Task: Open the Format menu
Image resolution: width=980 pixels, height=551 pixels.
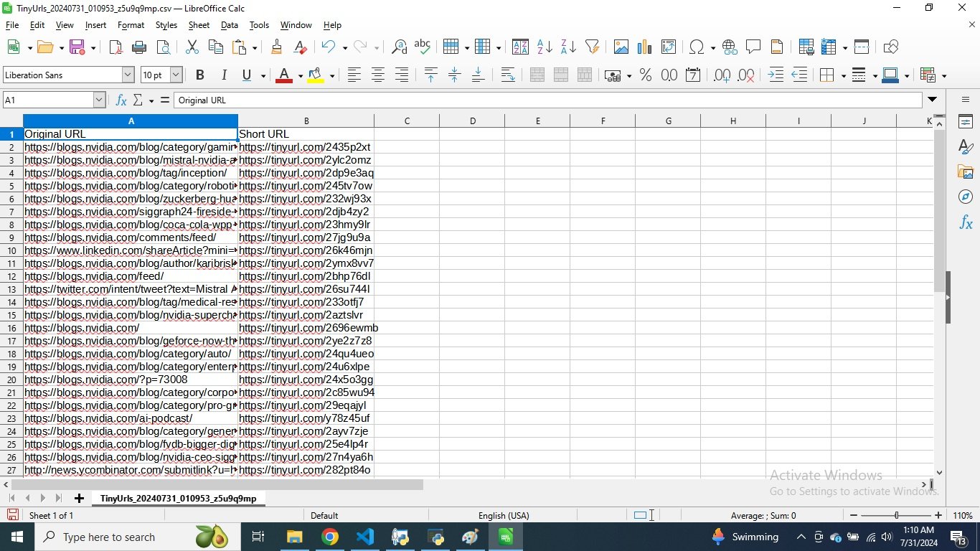Action: pyautogui.click(x=131, y=25)
